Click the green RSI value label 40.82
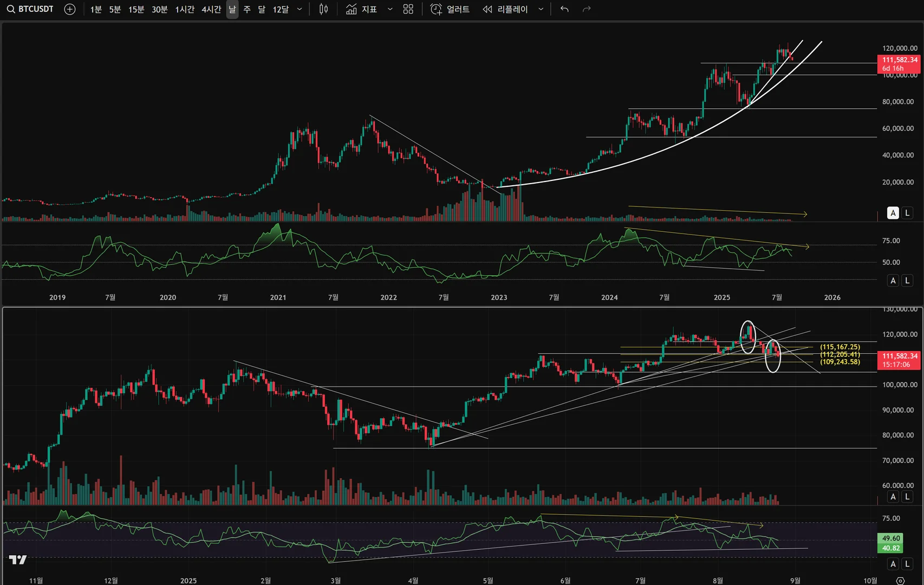 (891, 548)
